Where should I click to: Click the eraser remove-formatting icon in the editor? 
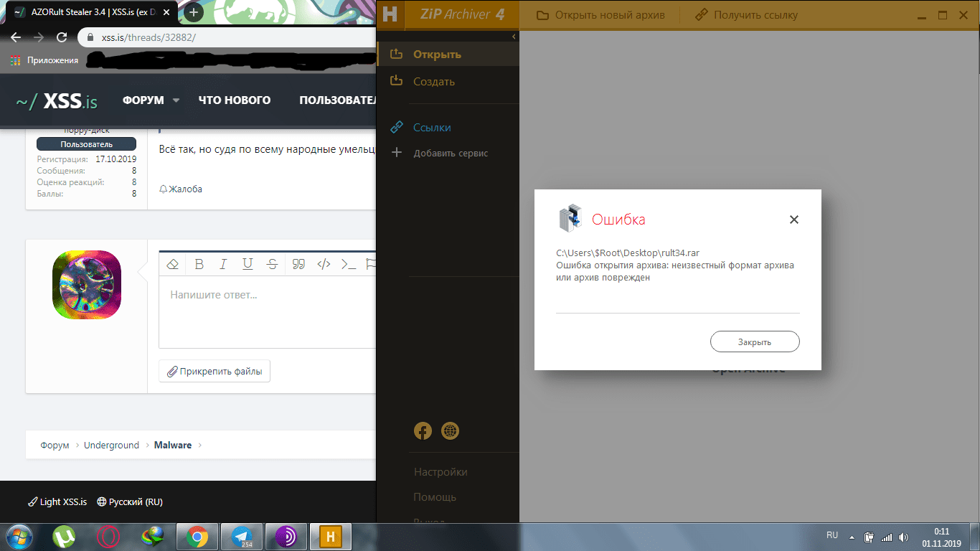click(x=172, y=264)
